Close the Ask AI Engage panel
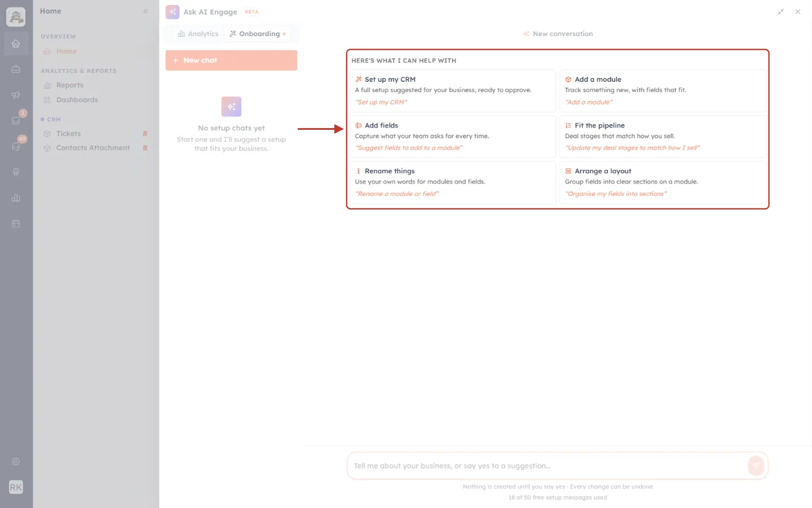 [798, 12]
